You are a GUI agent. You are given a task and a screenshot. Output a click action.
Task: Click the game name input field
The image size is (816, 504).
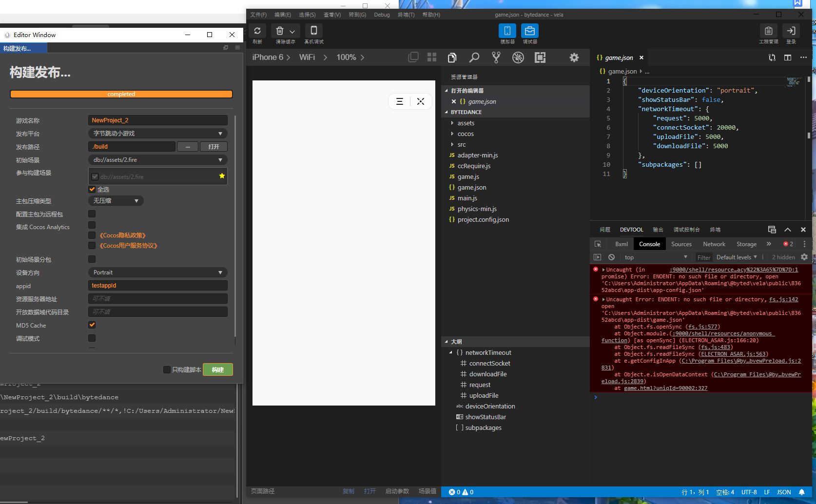157,120
